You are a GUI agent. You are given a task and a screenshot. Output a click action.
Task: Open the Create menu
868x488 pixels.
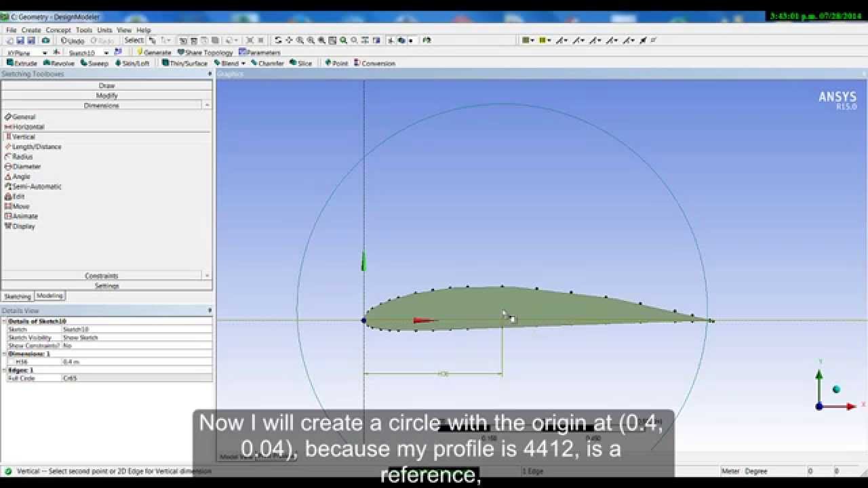click(x=31, y=30)
